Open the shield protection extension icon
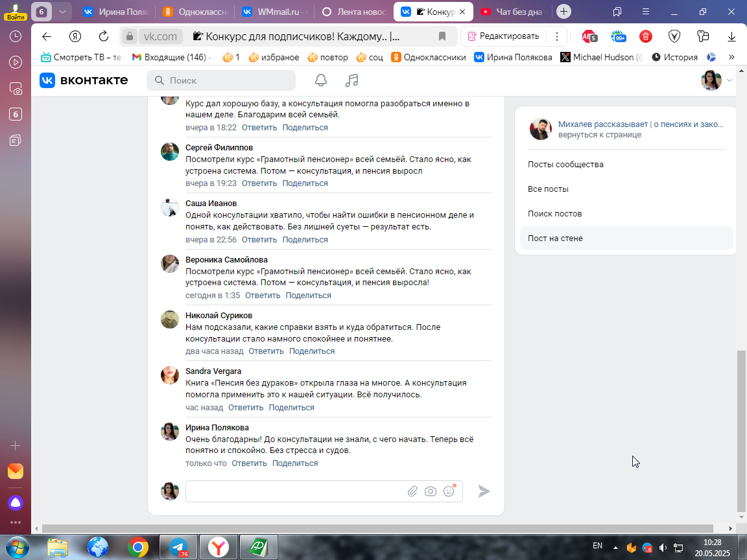This screenshot has height=560, width=747. pyautogui.click(x=674, y=36)
